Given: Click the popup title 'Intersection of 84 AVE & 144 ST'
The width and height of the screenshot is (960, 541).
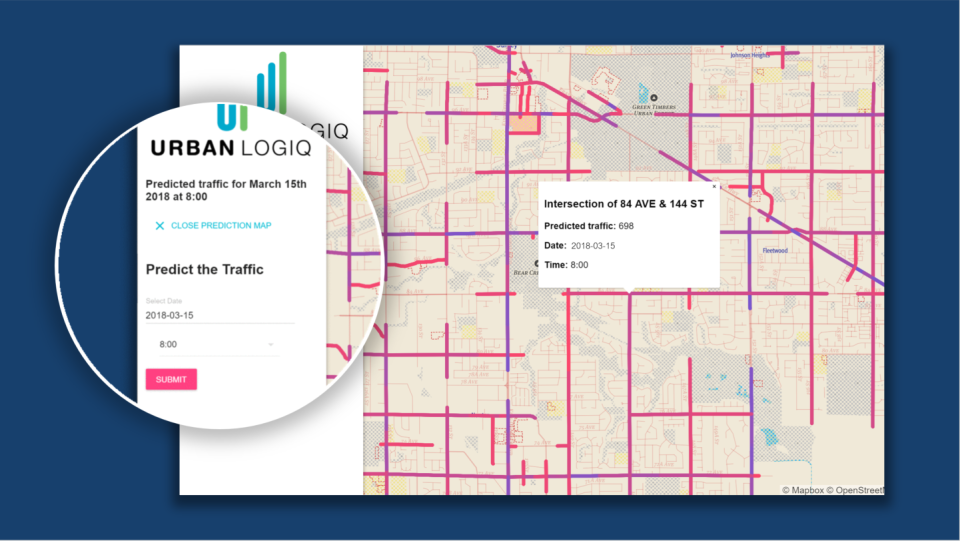Looking at the screenshot, I should pos(624,204).
